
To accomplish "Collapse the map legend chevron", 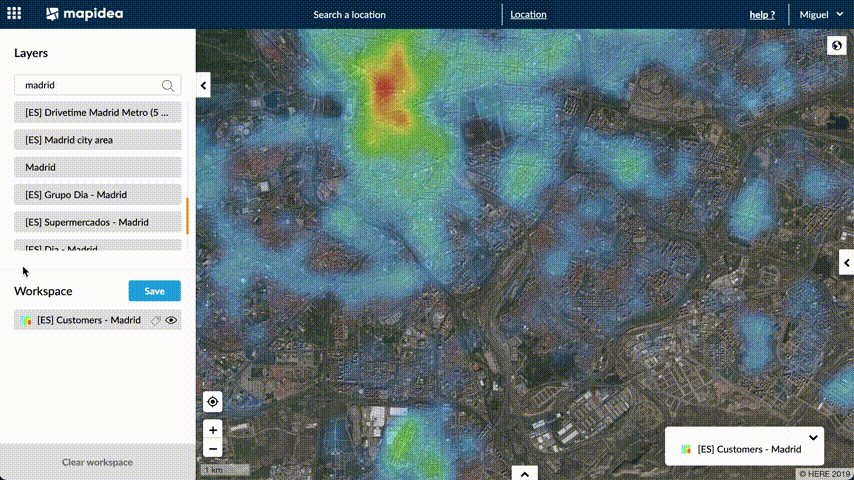I will tap(813, 438).
